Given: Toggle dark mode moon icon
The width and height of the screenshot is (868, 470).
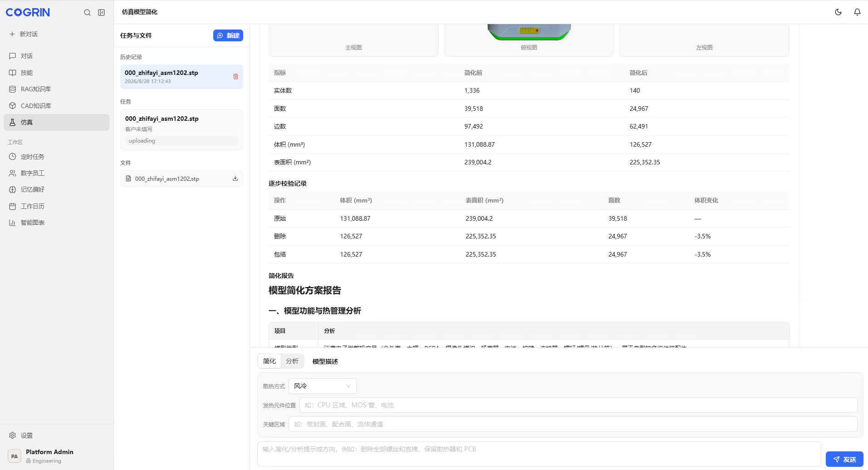Looking at the screenshot, I should (838, 12).
